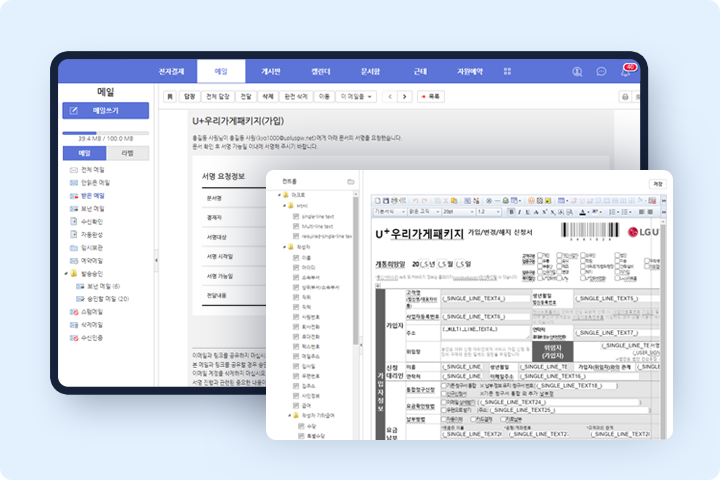Open the 게시판 tab

click(271, 71)
